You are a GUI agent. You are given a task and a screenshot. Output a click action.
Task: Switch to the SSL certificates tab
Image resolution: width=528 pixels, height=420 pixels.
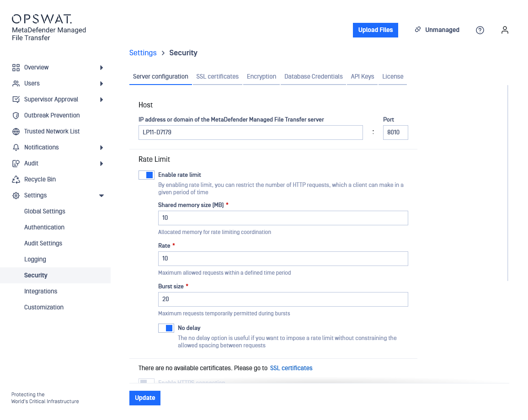pos(218,77)
